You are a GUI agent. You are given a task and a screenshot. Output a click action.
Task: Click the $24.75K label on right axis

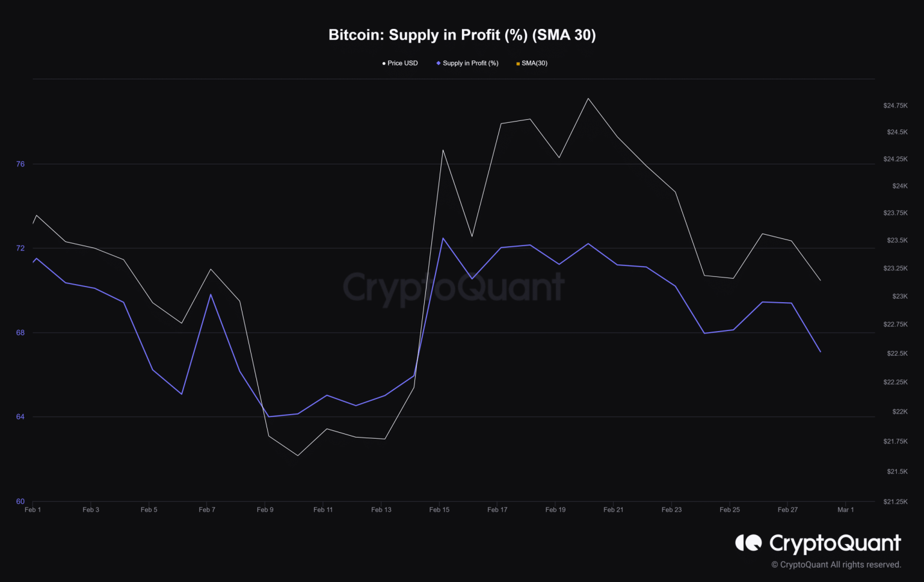click(x=895, y=106)
